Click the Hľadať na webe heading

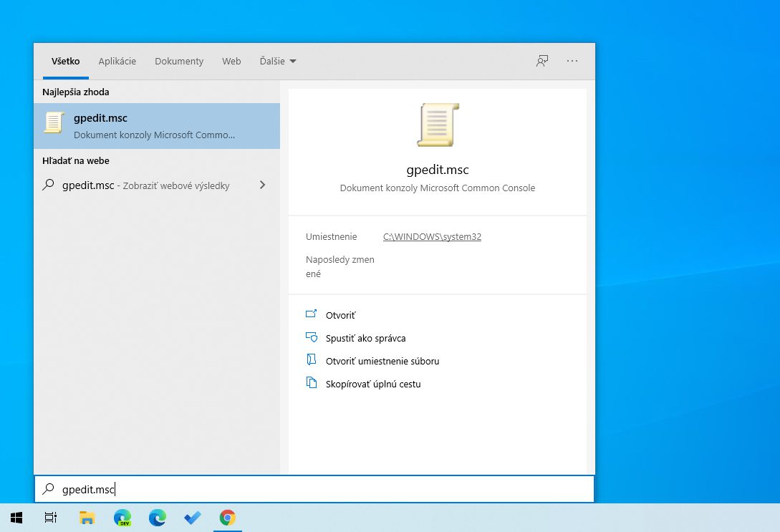[76, 160]
